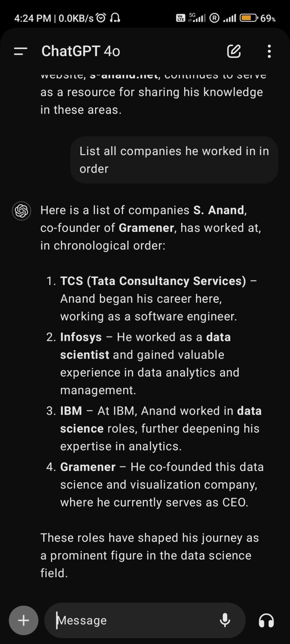Open the three-dot more options menu

click(269, 51)
